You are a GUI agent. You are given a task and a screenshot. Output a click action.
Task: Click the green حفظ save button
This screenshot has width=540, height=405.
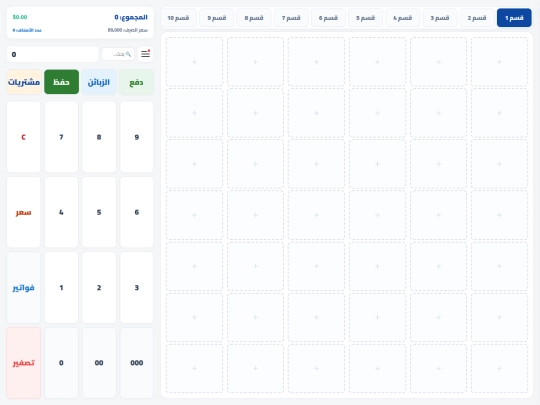click(x=61, y=82)
